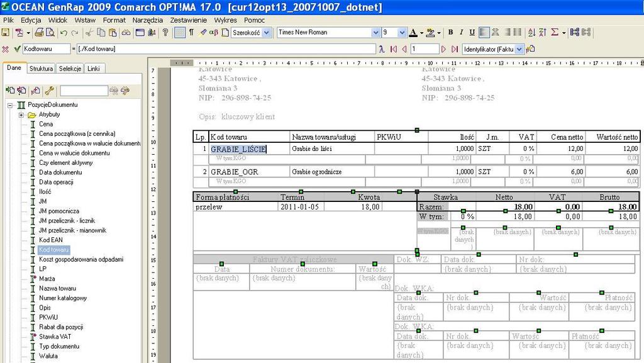Viewport: 644px width, 363px height.
Task: Open the Plik menu
Action: pyautogui.click(x=8, y=20)
